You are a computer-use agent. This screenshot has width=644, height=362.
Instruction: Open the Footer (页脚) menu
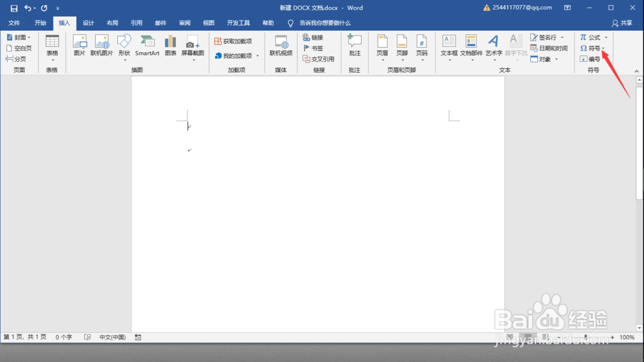pos(402,48)
